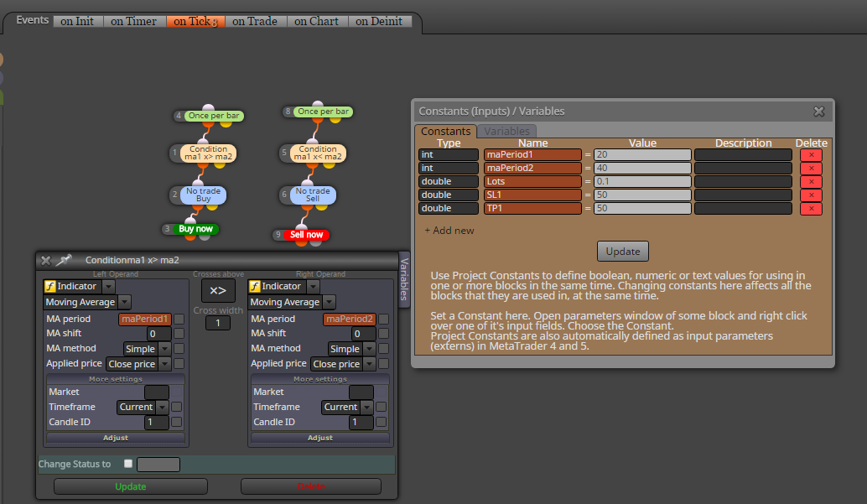Click the 'x>' crosses above operator button
The width and height of the screenshot is (867, 504).
[218, 290]
